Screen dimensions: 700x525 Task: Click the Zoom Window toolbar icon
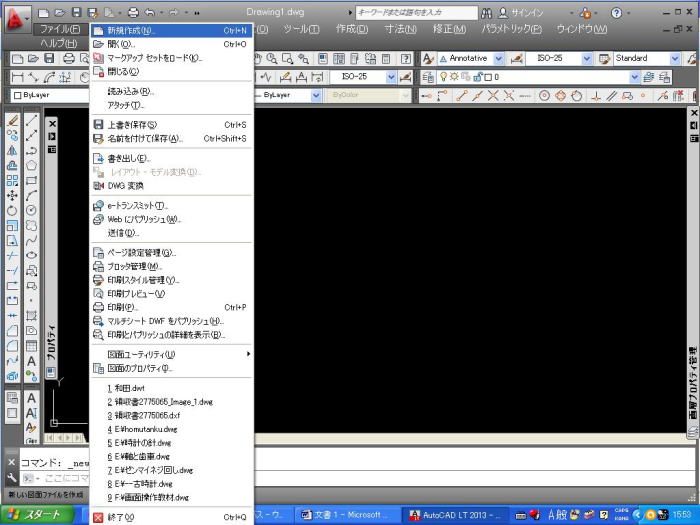pyautogui.click(x=288, y=58)
